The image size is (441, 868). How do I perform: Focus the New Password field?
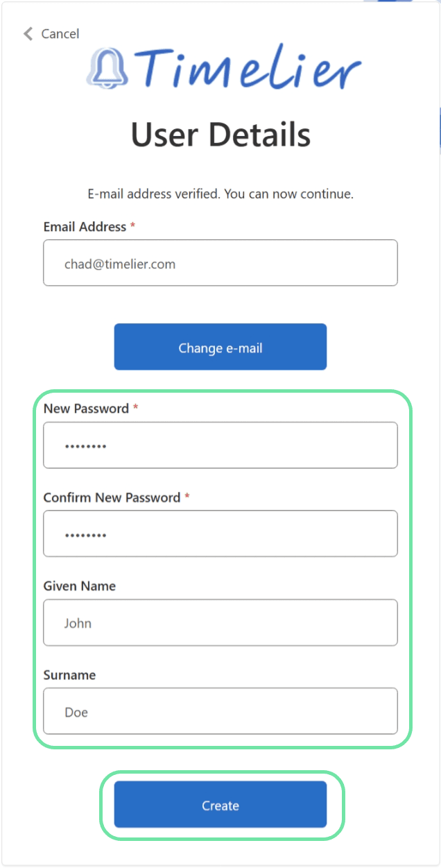click(220, 445)
